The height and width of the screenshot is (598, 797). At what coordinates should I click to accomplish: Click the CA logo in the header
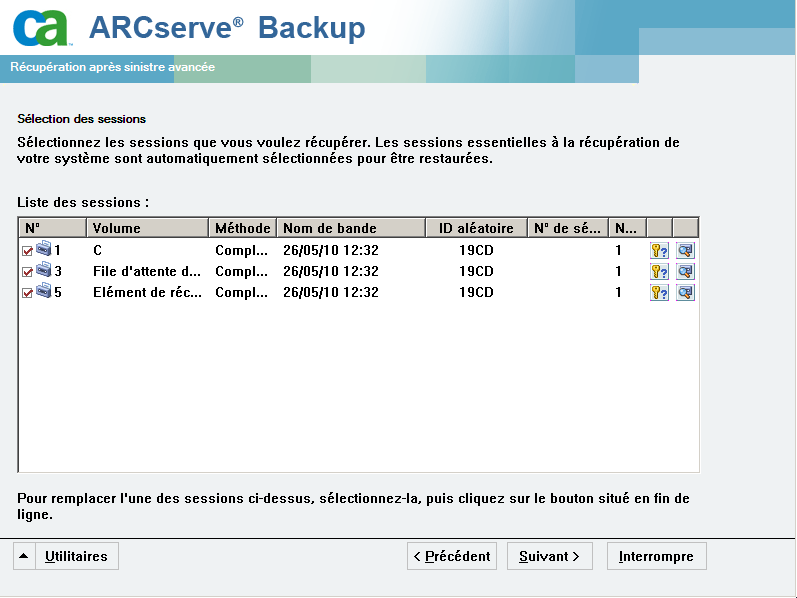pyautogui.click(x=41, y=28)
